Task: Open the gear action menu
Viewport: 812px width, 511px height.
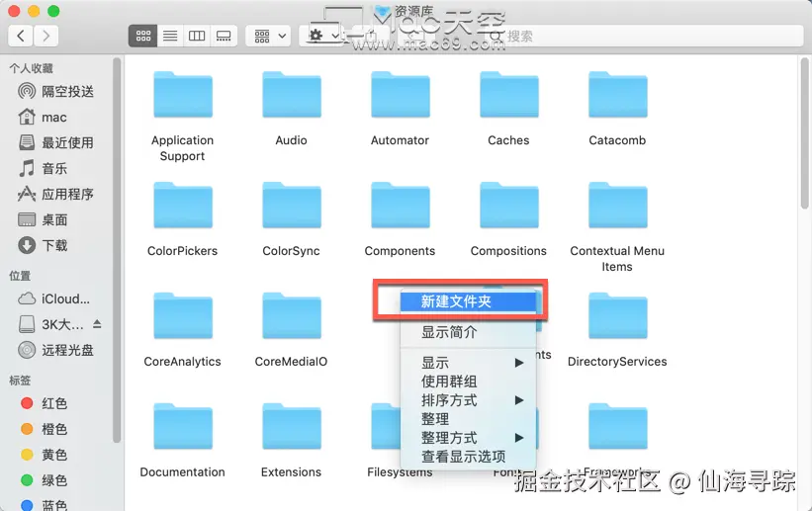Action: [323, 36]
